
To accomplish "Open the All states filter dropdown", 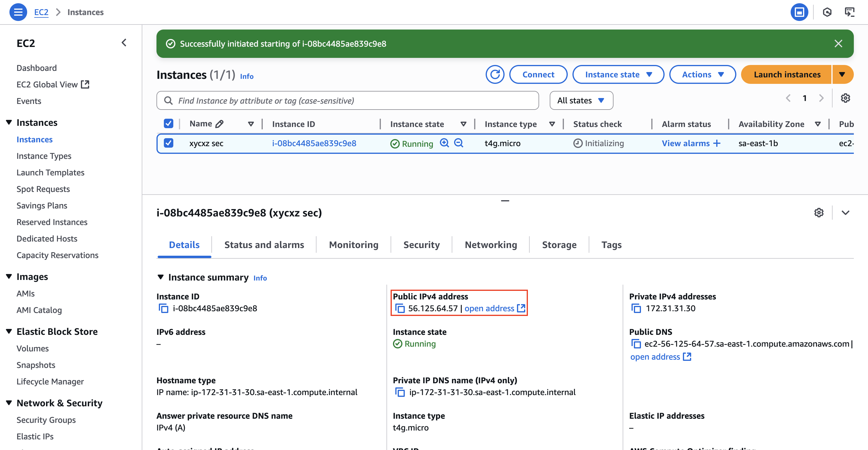I will click(581, 100).
